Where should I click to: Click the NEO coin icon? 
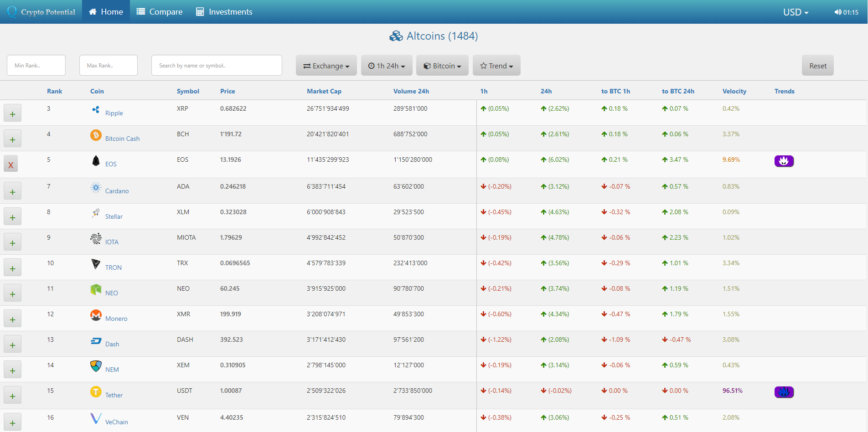coord(96,289)
